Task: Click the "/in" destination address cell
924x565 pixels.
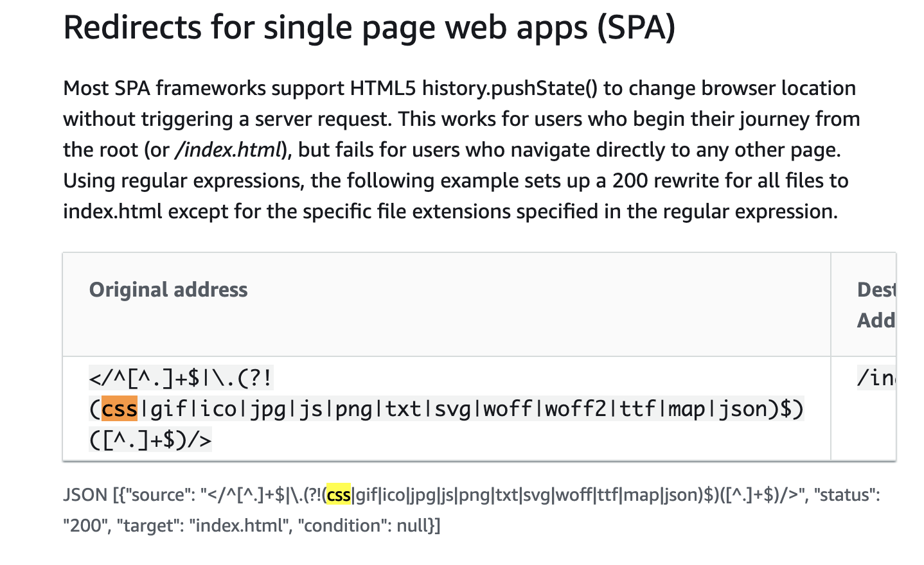Action: (x=876, y=378)
